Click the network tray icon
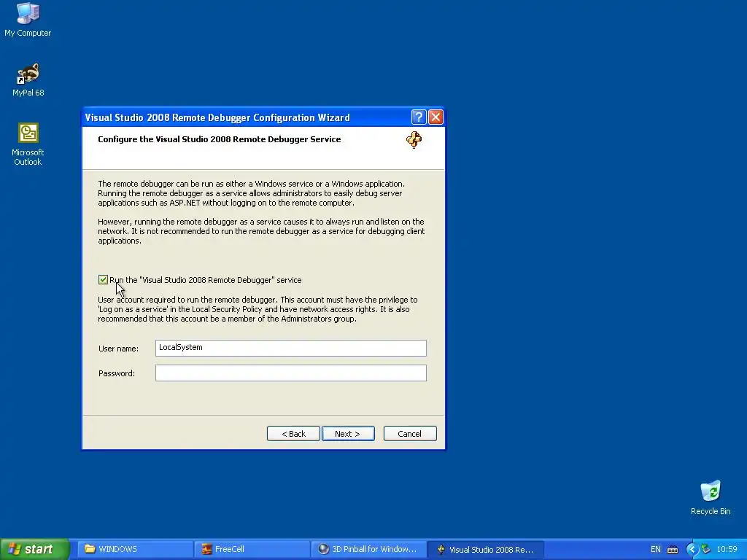 point(706,549)
